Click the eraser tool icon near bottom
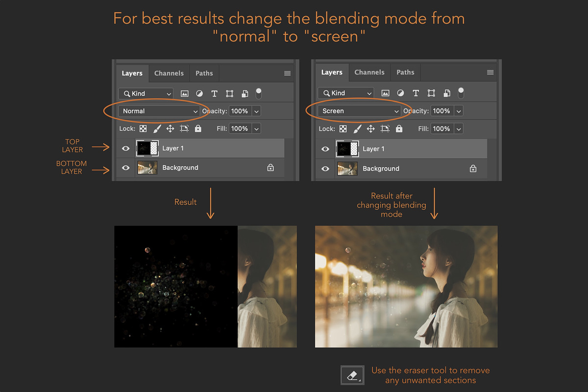 pos(352,375)
